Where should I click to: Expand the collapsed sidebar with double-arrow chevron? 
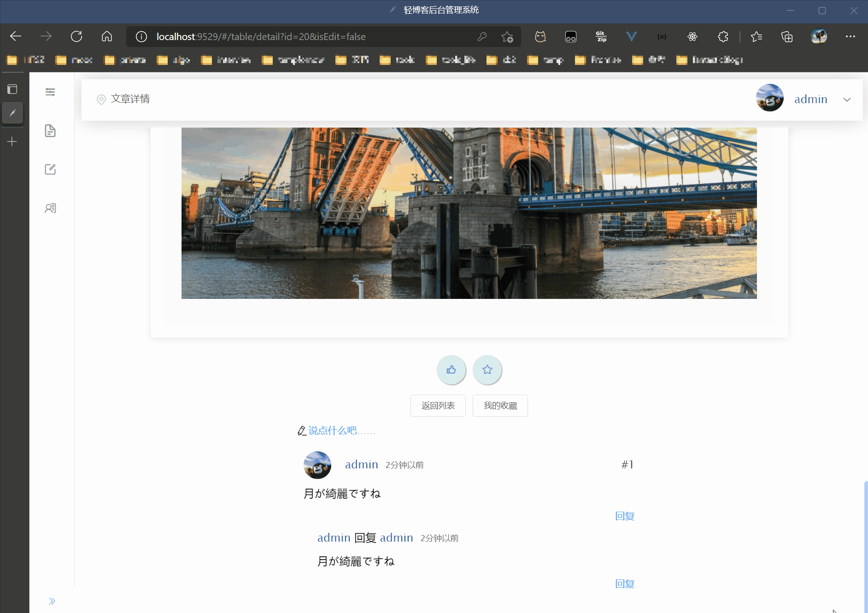click(52, 601)
